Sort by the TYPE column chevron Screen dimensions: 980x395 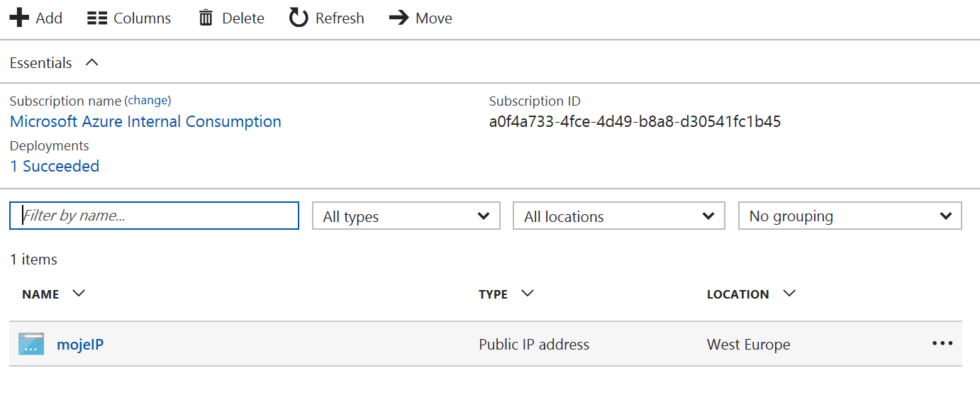click(528, 293)
